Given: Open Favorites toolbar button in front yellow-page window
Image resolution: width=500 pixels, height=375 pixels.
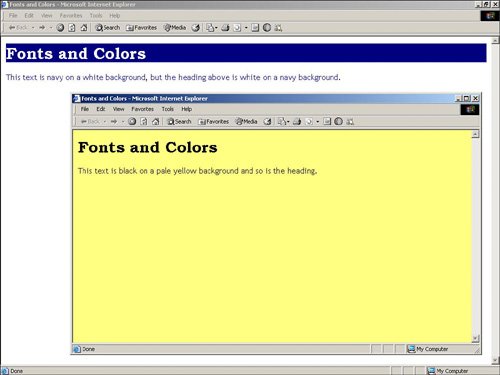Looking at the screenshot, I should (x=214, y=122).
